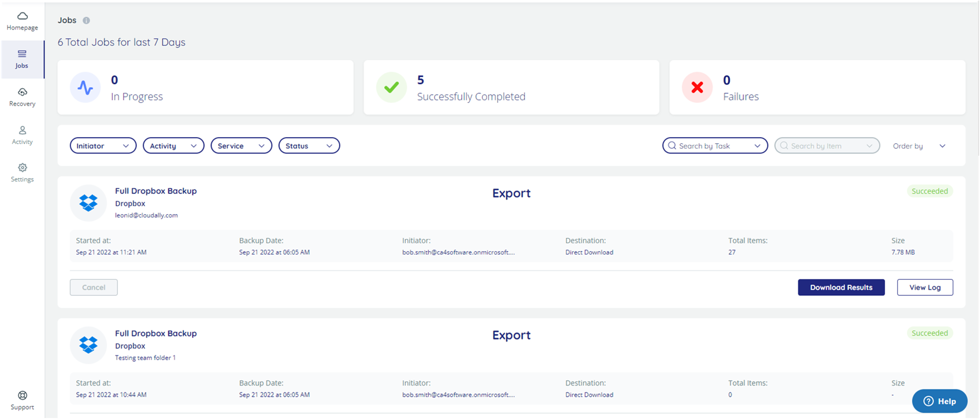Viewport: 980px width, 419px height.
Task: Click the Succeeded badge of the 10:44 AM job
Action: pos(930,333)
